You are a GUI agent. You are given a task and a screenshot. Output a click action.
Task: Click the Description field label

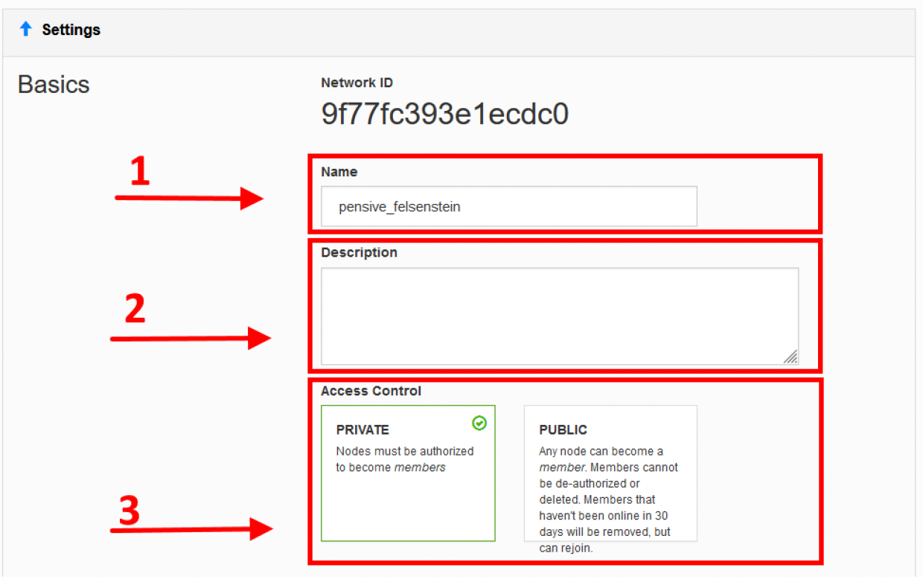359,252
